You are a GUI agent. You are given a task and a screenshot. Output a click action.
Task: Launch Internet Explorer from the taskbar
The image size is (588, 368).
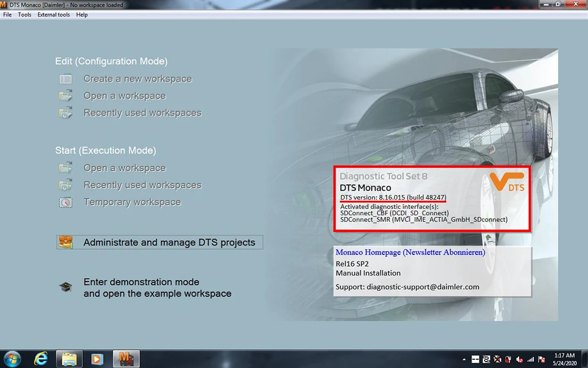pos(41,359)
